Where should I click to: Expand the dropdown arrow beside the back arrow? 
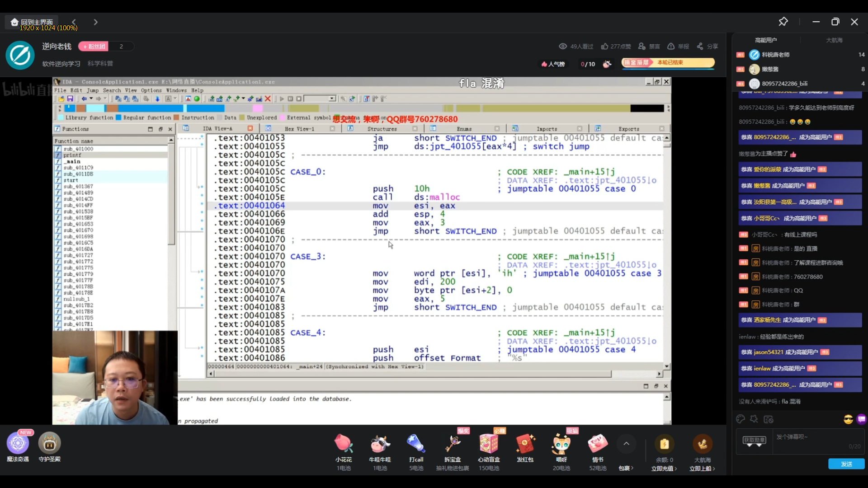[91, 99]
